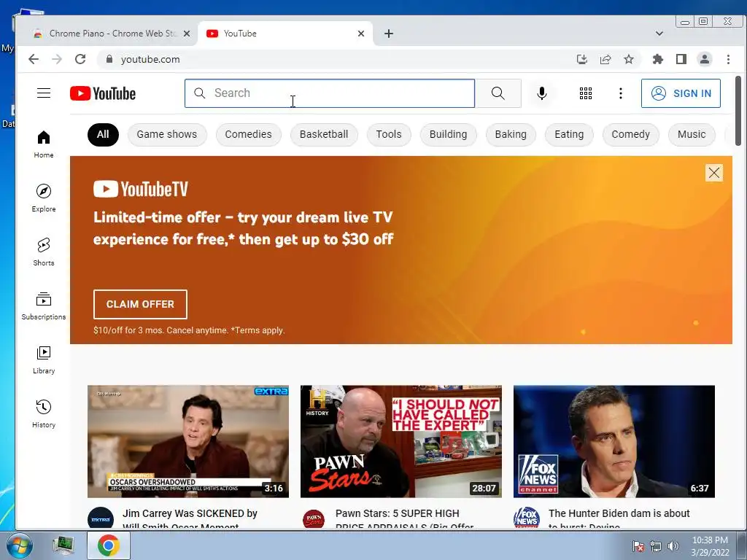Screen dimensions: 747x560
Task: Focus the YouTube search field
Action: click(x=330, y=93)
